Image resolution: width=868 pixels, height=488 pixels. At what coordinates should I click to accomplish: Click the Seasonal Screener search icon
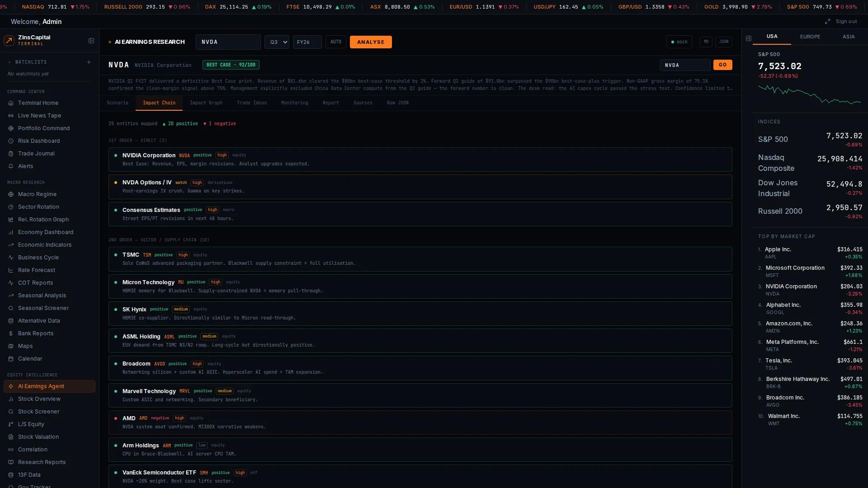point(11,308)
